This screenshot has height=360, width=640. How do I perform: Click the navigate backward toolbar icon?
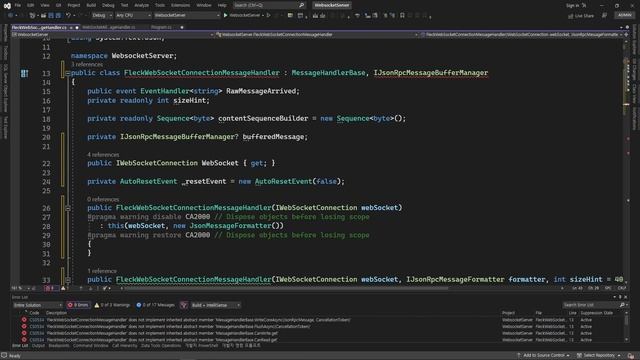click(x=10, y=16)
